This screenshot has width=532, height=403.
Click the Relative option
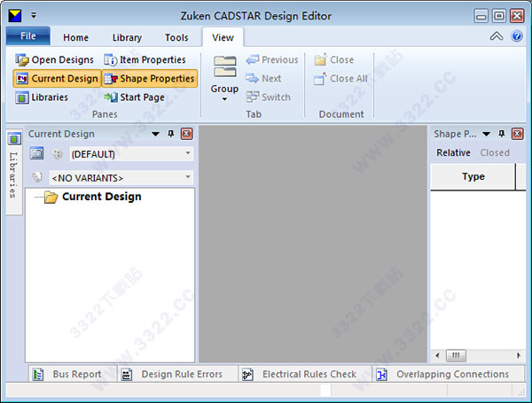click(453, 153)
